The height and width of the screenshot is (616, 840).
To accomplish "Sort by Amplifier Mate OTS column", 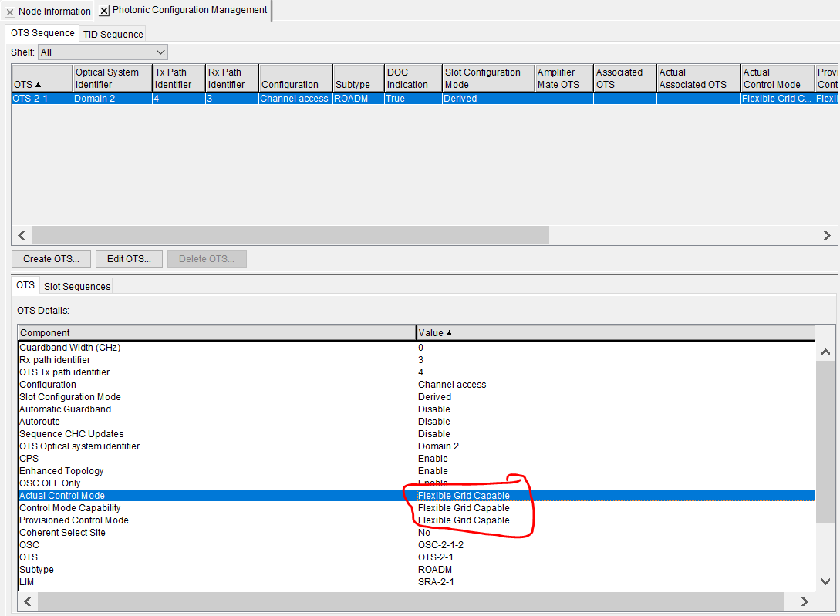I will pyautogui.click(x=564, y=78).
